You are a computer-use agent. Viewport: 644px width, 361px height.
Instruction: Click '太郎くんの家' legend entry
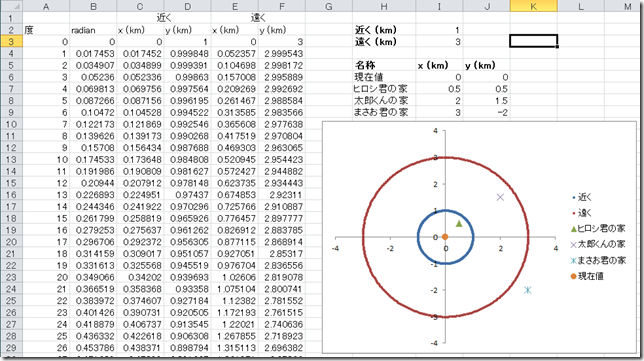pyautogui.click(x=598, y=244)
